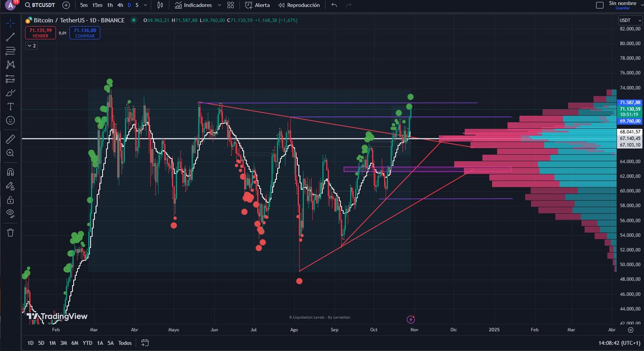Image resolution: width=644 pixels, height=351 pixels.
Task: Open the emoji sticker tool
Action: point(11,121)
